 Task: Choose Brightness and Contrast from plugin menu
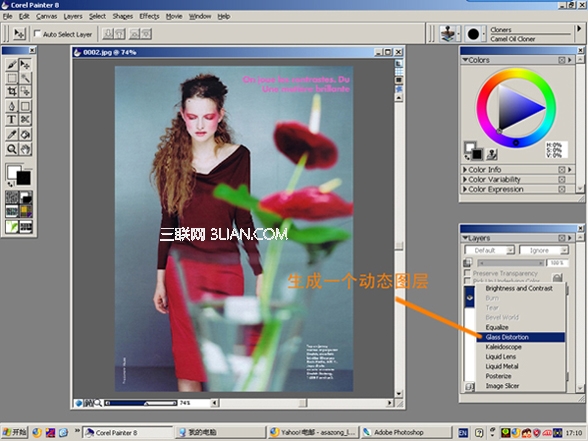coord(520,288)
